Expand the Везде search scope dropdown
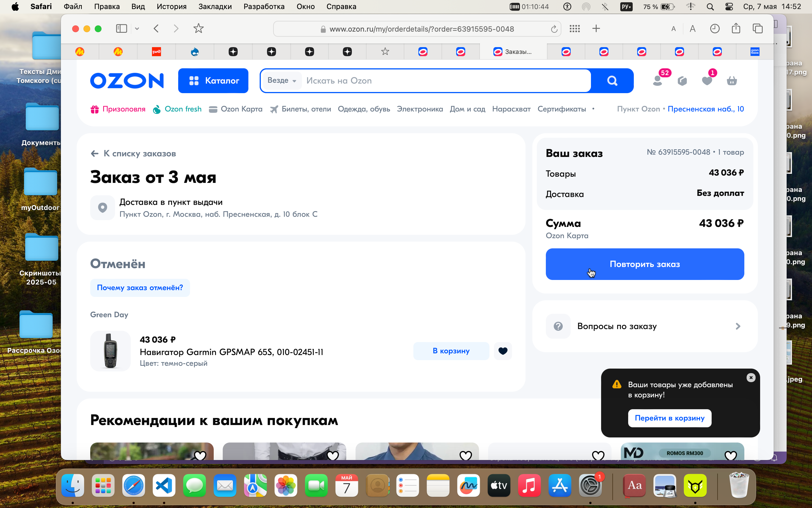The height and width of the screenshot is (508, 812). click(282, 80)
